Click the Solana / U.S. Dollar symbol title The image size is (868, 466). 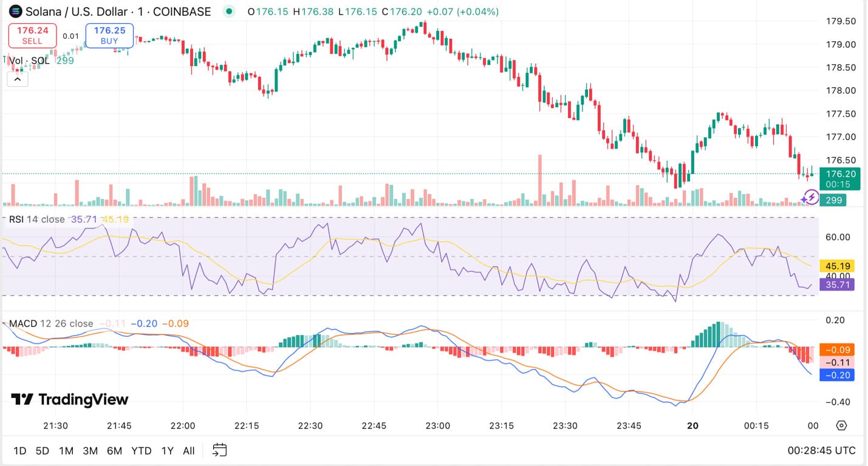pyautogui.click(x=118, y=12)
